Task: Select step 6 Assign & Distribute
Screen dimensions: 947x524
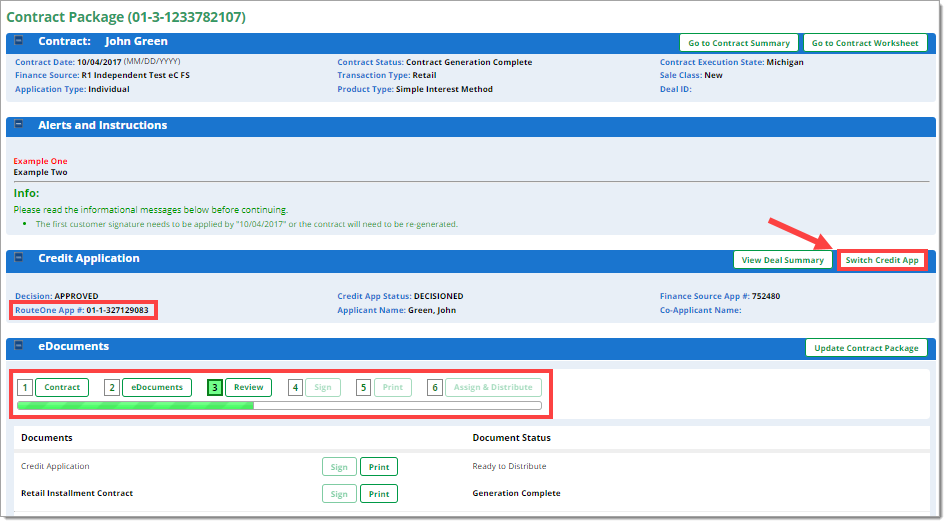Action: (x=493, y=387)
